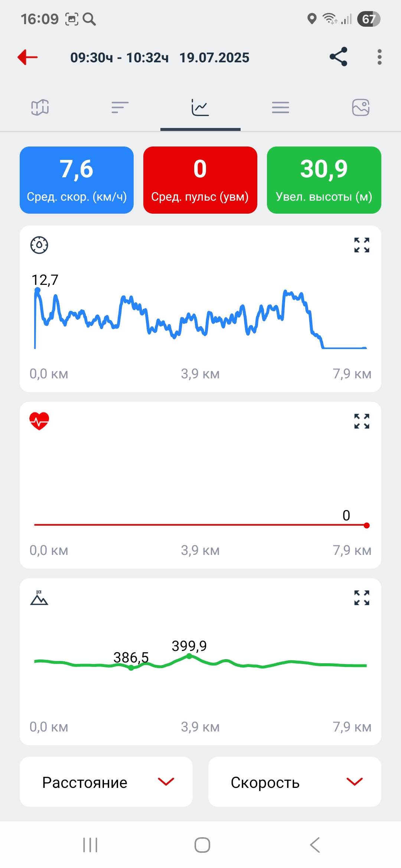The image size is (401, 868).
Task: Open Android recent apps button
Action: tap(90, 845)
